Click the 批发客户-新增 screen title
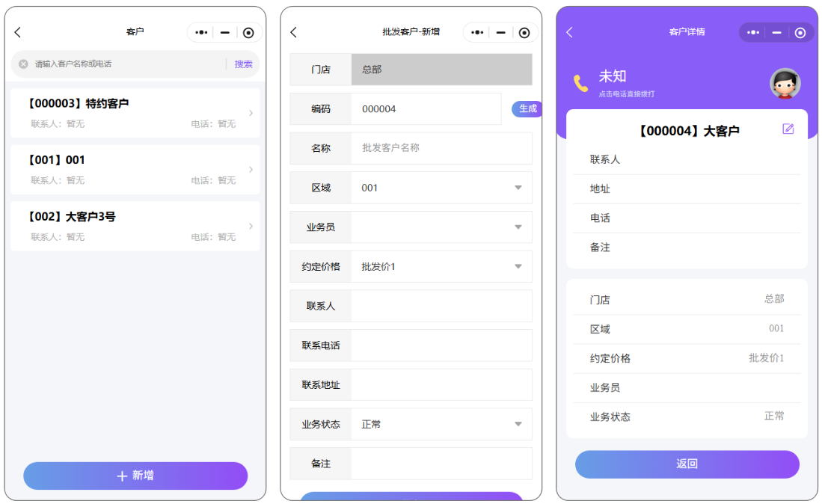Screen dimensions: 822x504 click(411, 32)
